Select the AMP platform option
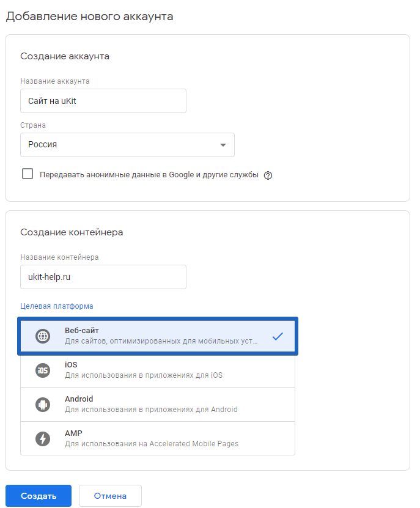The width and height of the screenshot is (420, 508). tap(159, 438)
